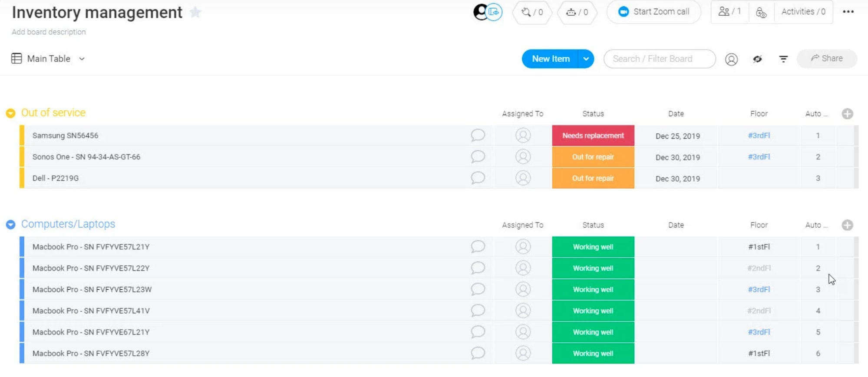Open conversation for Macbook Pro FVFYVE67L21Y
The height and width of the screenshot is (377, 868).
pos(478,331)
